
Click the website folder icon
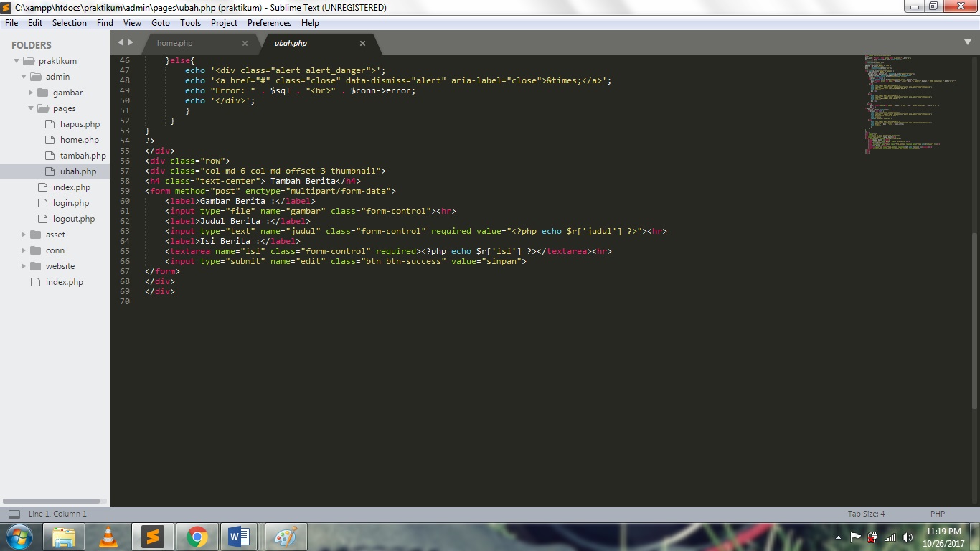point(36,266)
